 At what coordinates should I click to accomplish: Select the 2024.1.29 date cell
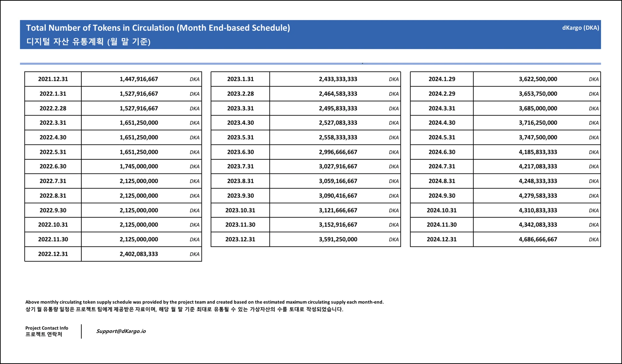442,79
